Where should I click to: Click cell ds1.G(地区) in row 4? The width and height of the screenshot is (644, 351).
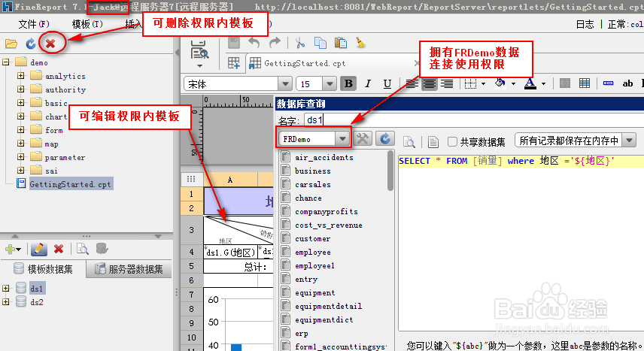(x=230, y=253)
